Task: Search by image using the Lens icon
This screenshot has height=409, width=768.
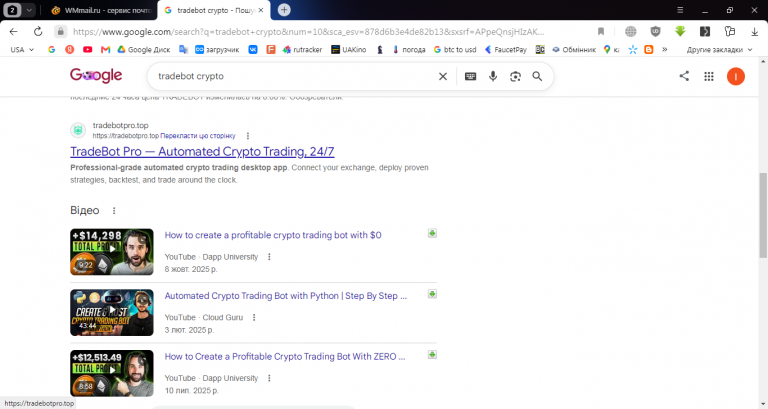Action: (x=515, y=76)
